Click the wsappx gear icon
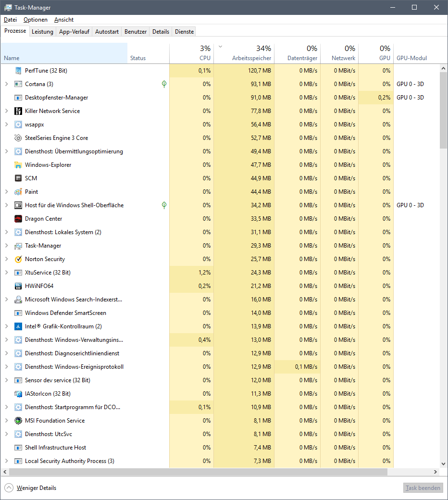The image size is (448, 500). [x=18, y=125]
